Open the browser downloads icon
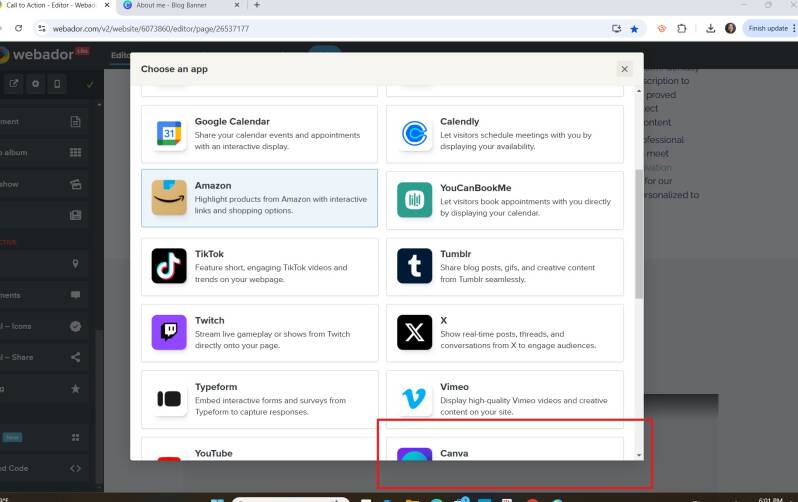The image size is (798, 502). (x=710, y=29)
